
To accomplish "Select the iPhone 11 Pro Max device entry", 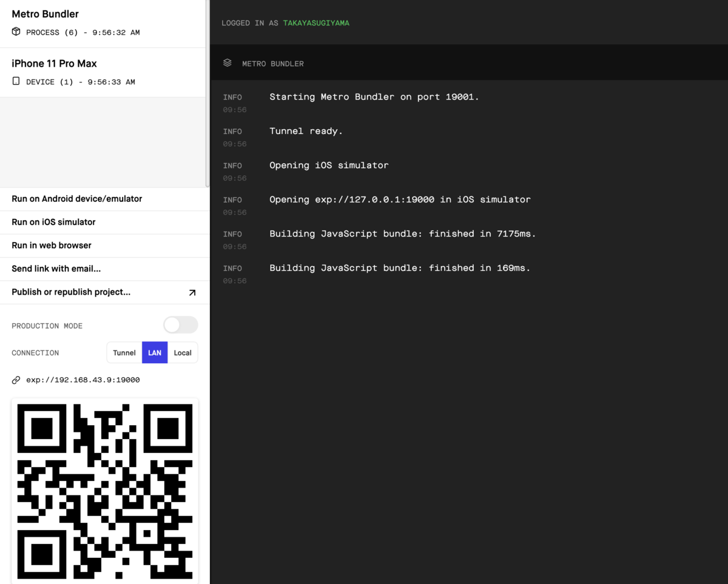I will (103, 72).
